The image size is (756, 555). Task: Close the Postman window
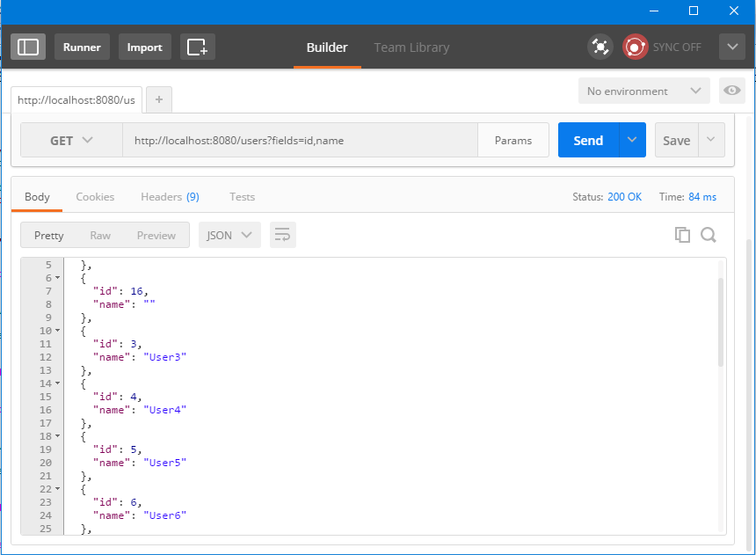pos(734,11)
